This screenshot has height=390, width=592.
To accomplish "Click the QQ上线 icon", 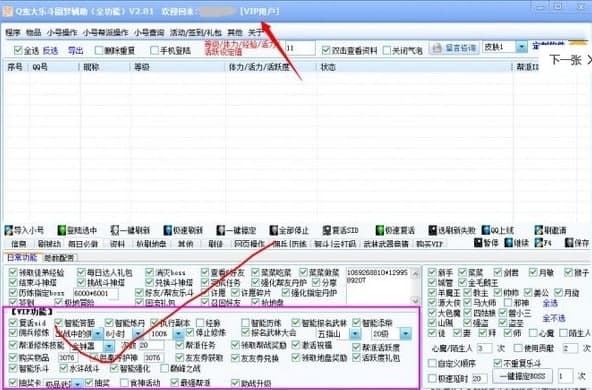I will click(x=486, y=230).
